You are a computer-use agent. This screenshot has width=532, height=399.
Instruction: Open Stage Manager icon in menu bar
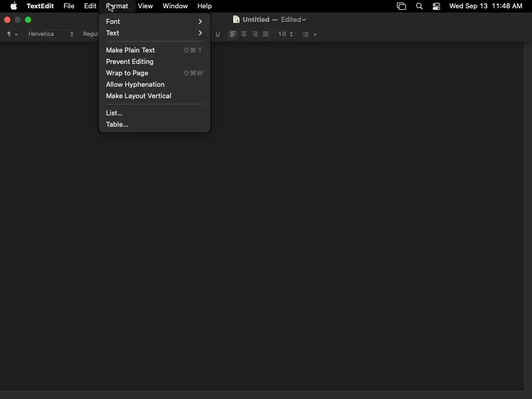[x=402, y=6]
